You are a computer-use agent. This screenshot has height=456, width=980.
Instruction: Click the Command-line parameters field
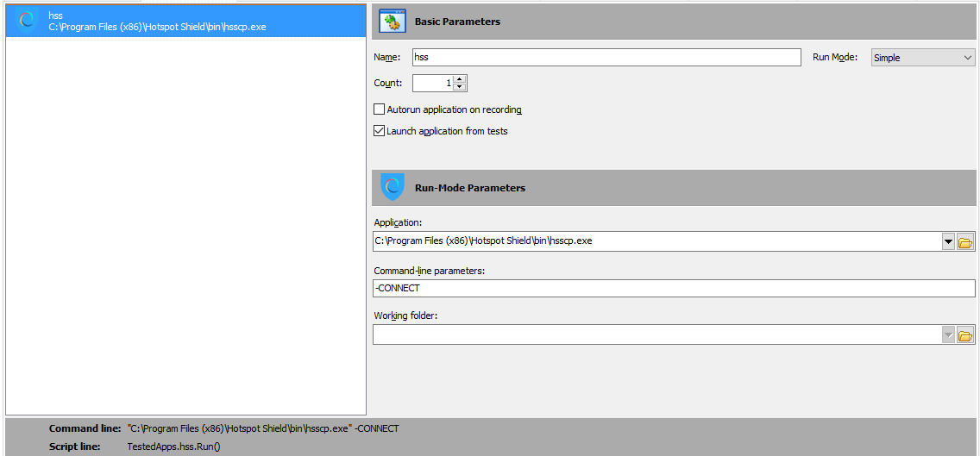tap(674, 288)
